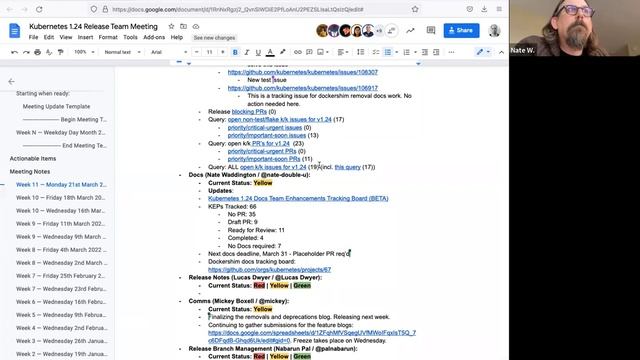Image resolution: width=640 pixels, height=360 pixels.
Task: Open the editing mode pencil dropdown
Action: [483, 52]
